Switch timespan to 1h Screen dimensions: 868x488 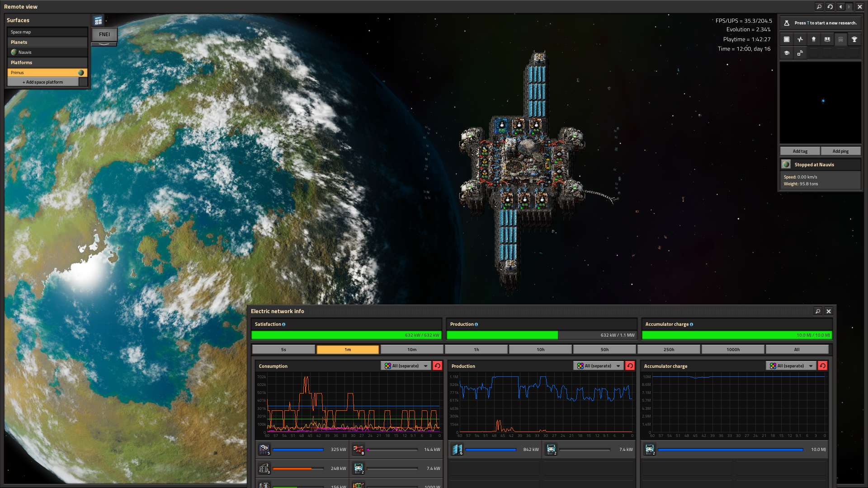(476, 350)
